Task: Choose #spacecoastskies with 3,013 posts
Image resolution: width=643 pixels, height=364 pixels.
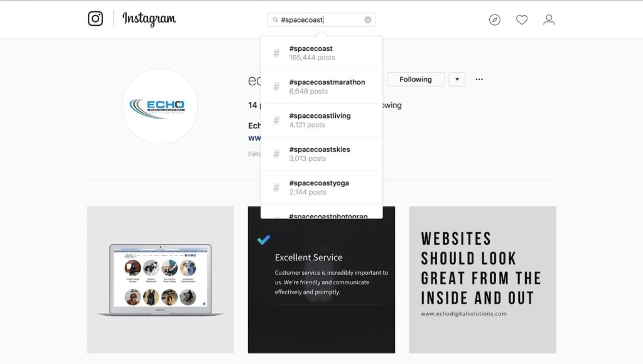Action: point(321,154)
